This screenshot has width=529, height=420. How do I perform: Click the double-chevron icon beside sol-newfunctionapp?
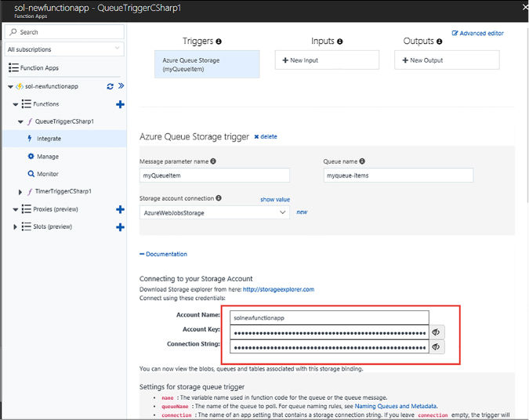pos(121,85)
